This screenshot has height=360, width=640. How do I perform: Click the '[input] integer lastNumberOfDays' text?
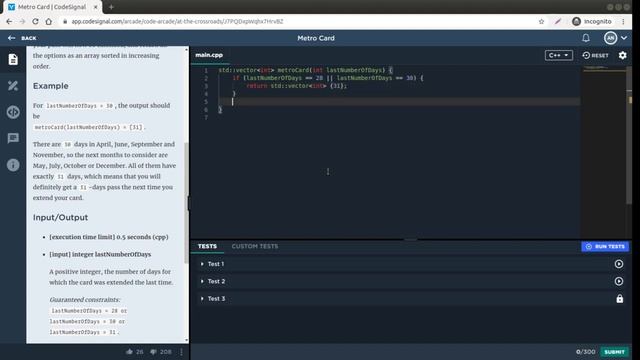100,254
